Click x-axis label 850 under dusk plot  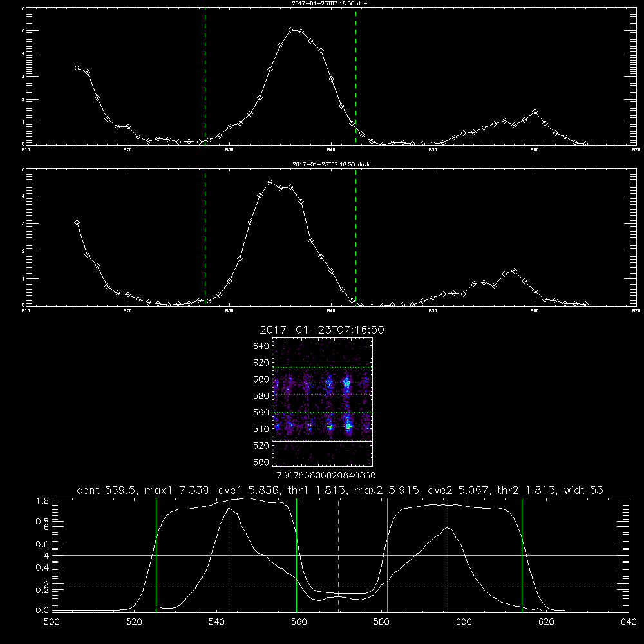coord(433,311)
